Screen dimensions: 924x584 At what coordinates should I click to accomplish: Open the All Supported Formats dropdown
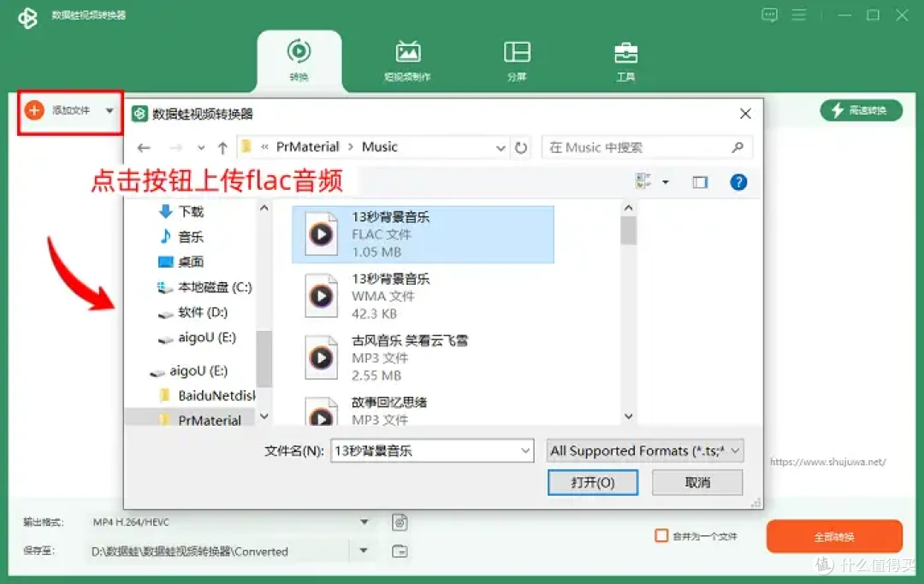(x=645, y=451)
